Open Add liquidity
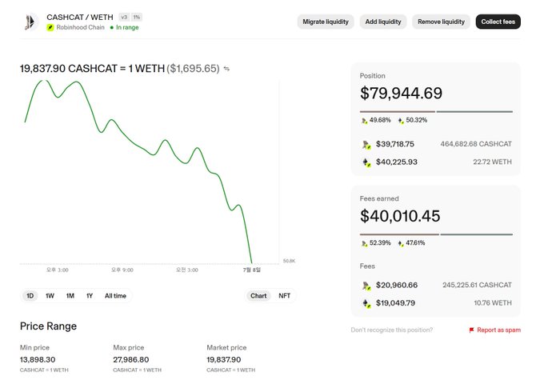Image resolution: width=544 pixels, height=392 pixels. [383, 22]
